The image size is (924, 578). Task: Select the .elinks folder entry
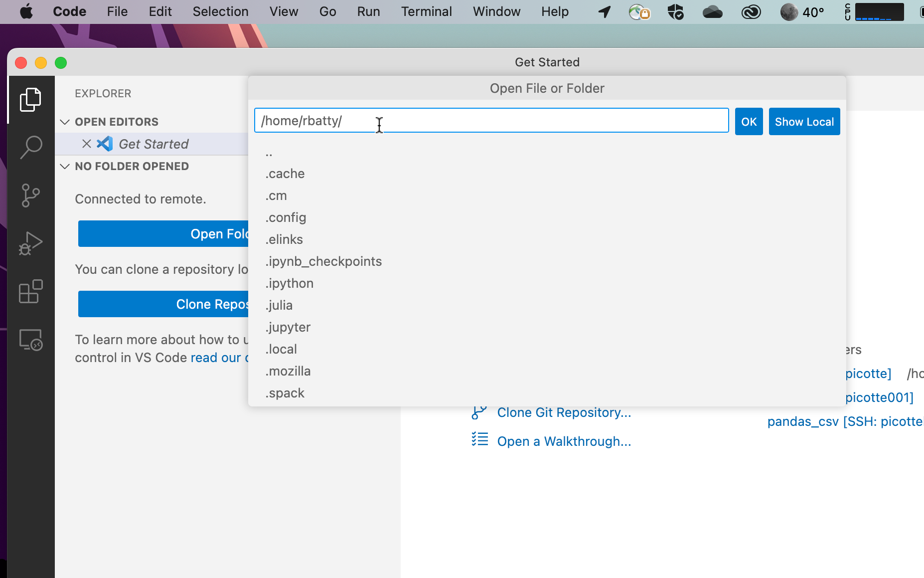click(547, 239)
